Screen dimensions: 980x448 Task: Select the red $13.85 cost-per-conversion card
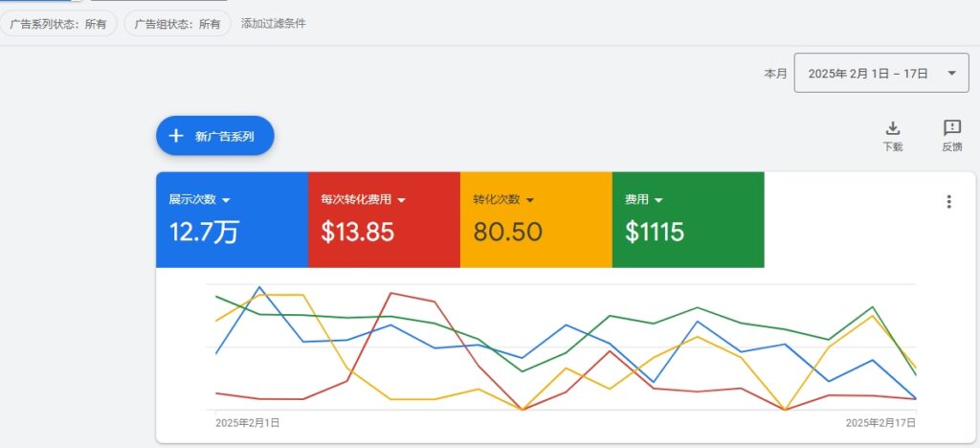[x=384, y=220]
